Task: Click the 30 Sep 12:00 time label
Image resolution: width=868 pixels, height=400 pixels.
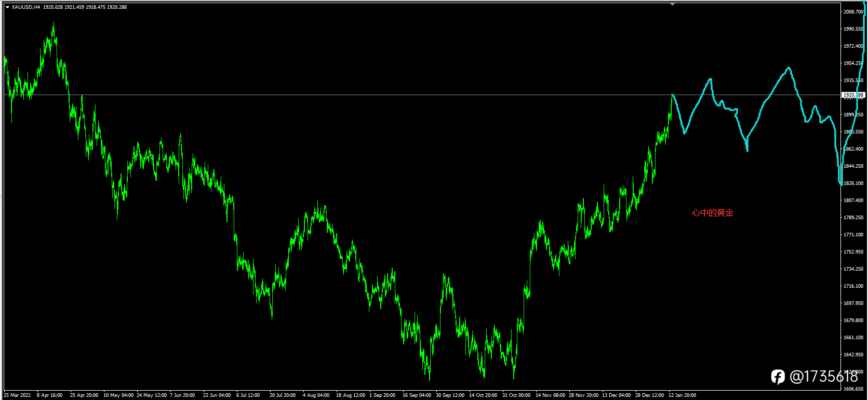Action: 450,395
